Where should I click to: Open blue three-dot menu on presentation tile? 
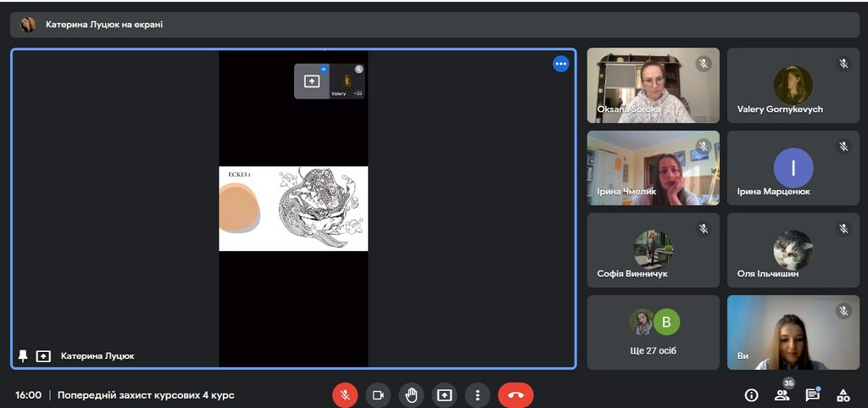[561, 64]
